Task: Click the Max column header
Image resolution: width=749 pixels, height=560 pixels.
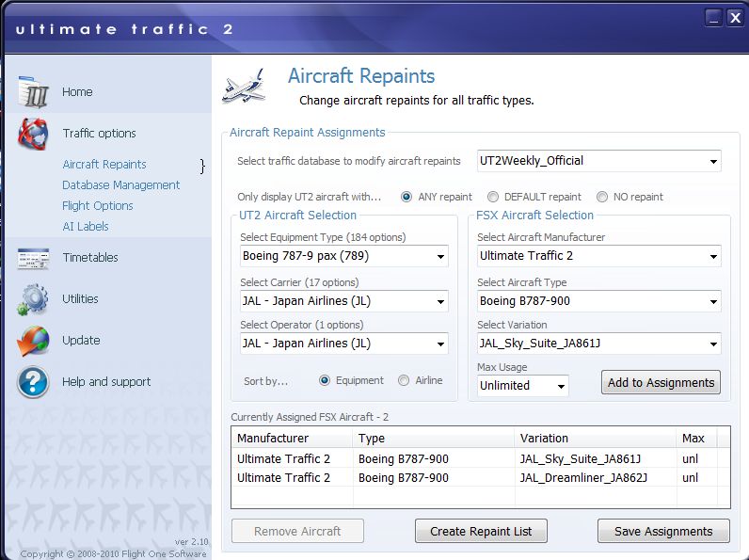Action: click(x=697, y=439)
